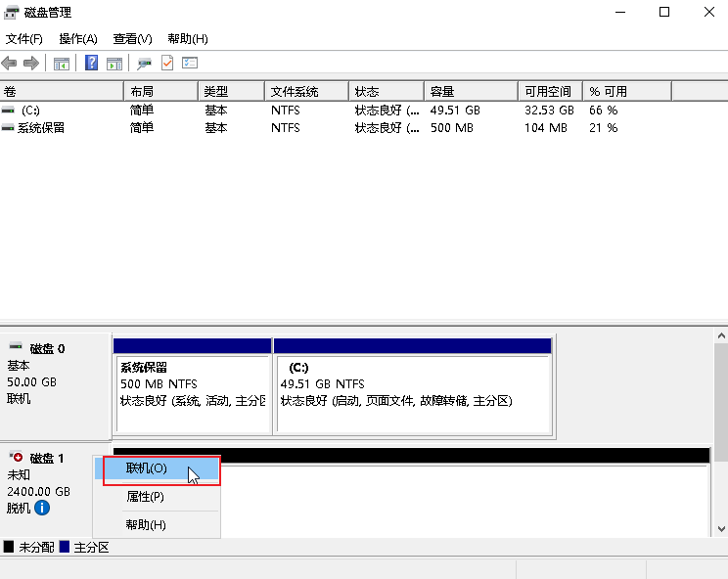Sort by the % 可用 column header
This screenshot has width=728, height=579.
627,91
